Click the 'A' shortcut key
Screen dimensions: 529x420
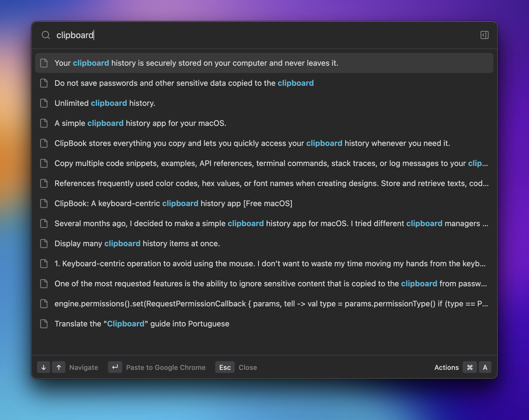[485, 367]
